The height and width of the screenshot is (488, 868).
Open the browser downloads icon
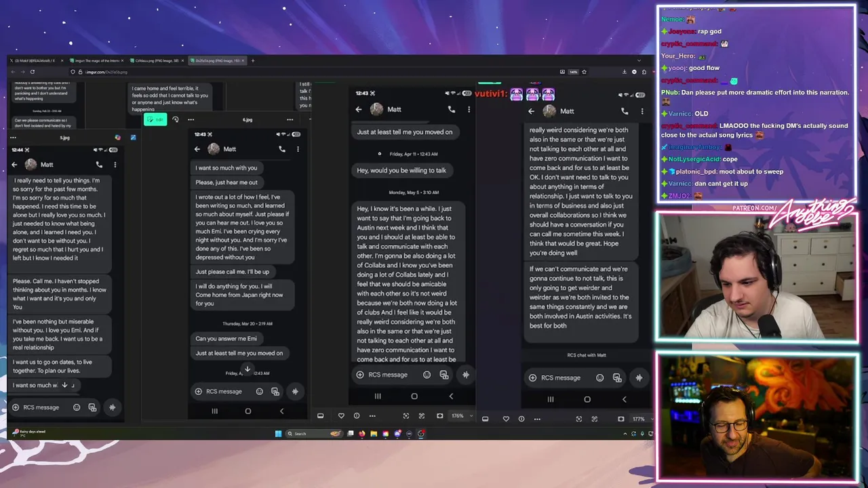click(625, 72)
